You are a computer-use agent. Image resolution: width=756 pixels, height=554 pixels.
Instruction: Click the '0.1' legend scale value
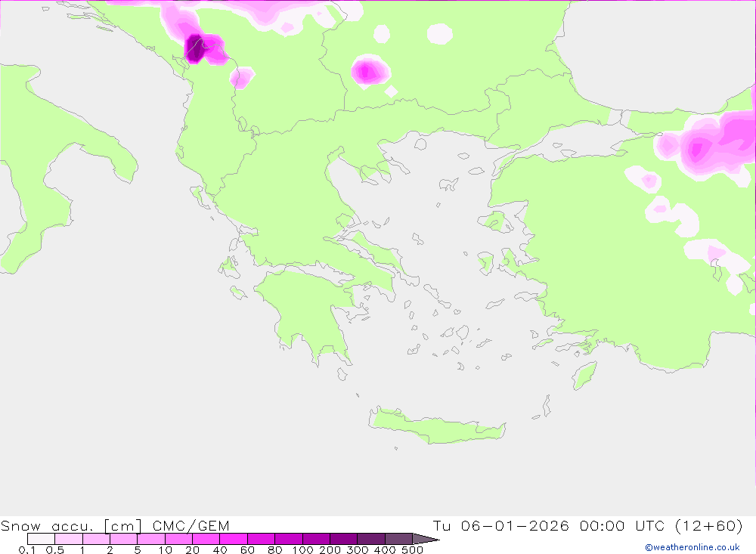pyautogui.click(x=27, y=549)
